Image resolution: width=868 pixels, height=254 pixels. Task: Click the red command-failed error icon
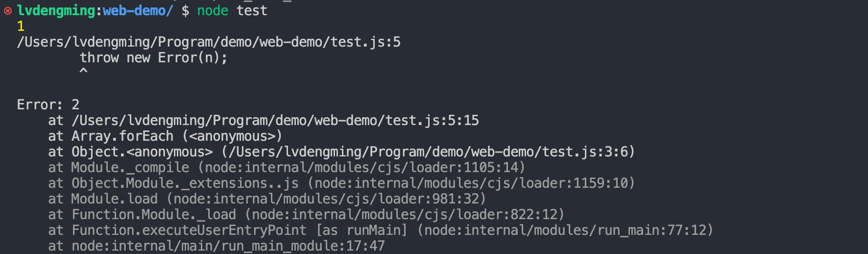pos(7,11)
